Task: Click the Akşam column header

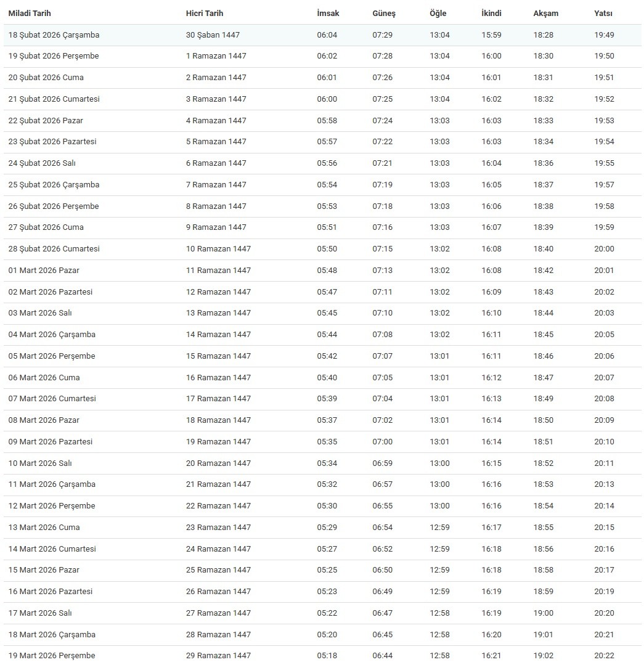Action: coord(545,13)
